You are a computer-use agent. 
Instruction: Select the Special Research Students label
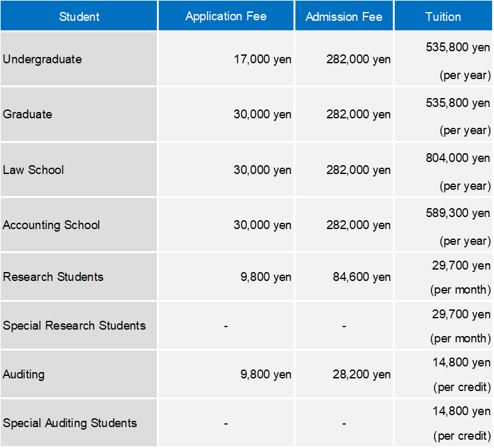(74, 325)
